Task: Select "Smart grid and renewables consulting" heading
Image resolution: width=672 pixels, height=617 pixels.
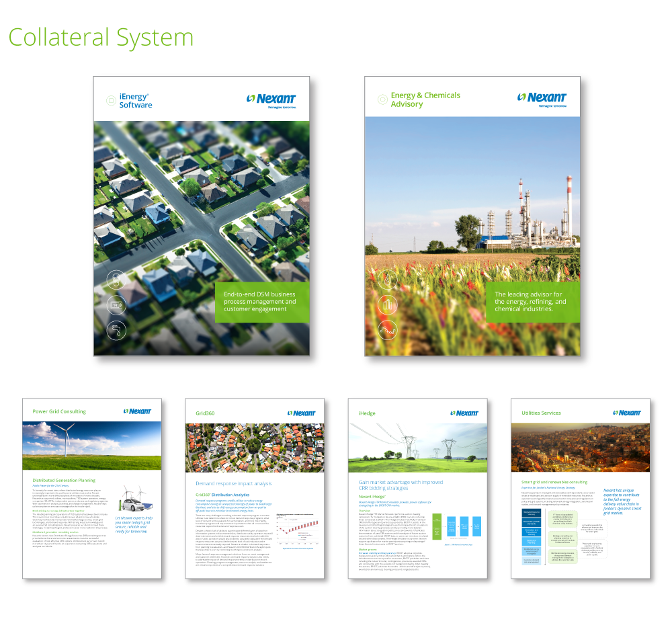Action: [x=554, y=483]
